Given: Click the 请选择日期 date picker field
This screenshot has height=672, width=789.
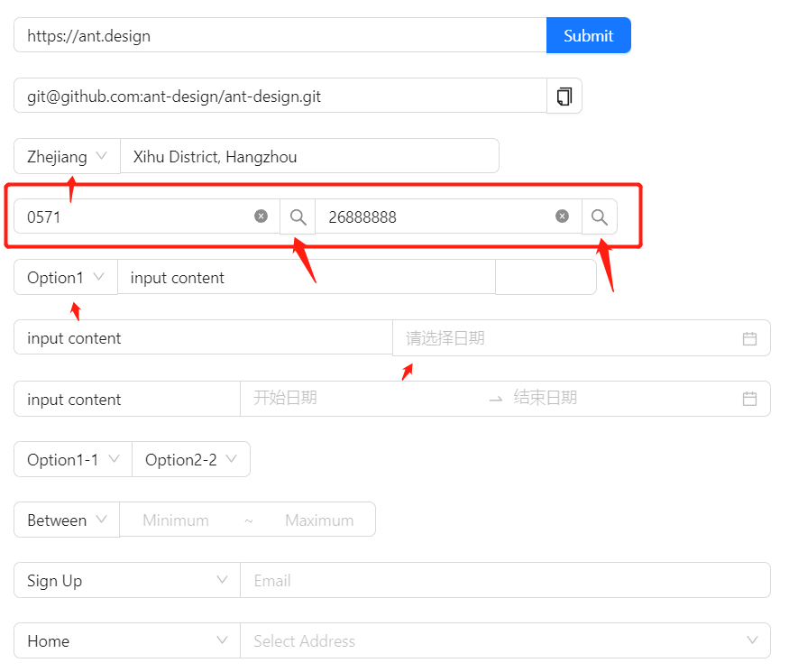Looking at the screenshot, I should (x=582, y=337).
